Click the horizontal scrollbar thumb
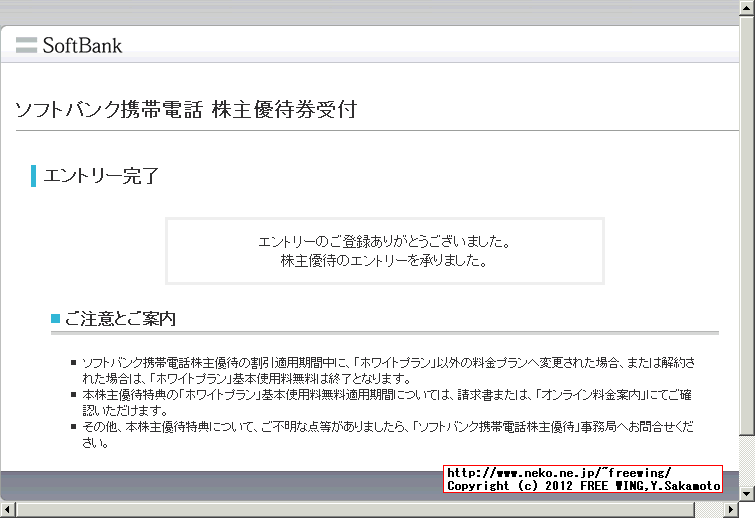Image resolution: width=755 pixels, height=518 pixels. [355, 509]
